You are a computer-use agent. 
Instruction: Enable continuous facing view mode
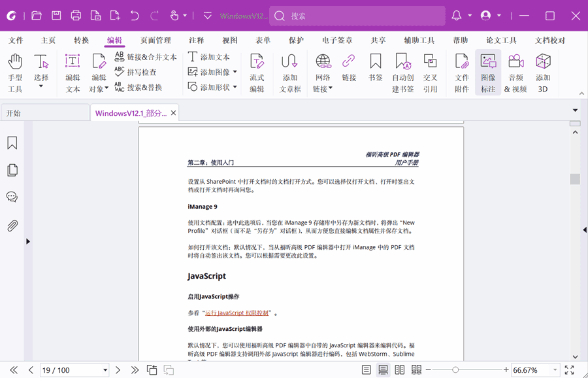point(416,370)
